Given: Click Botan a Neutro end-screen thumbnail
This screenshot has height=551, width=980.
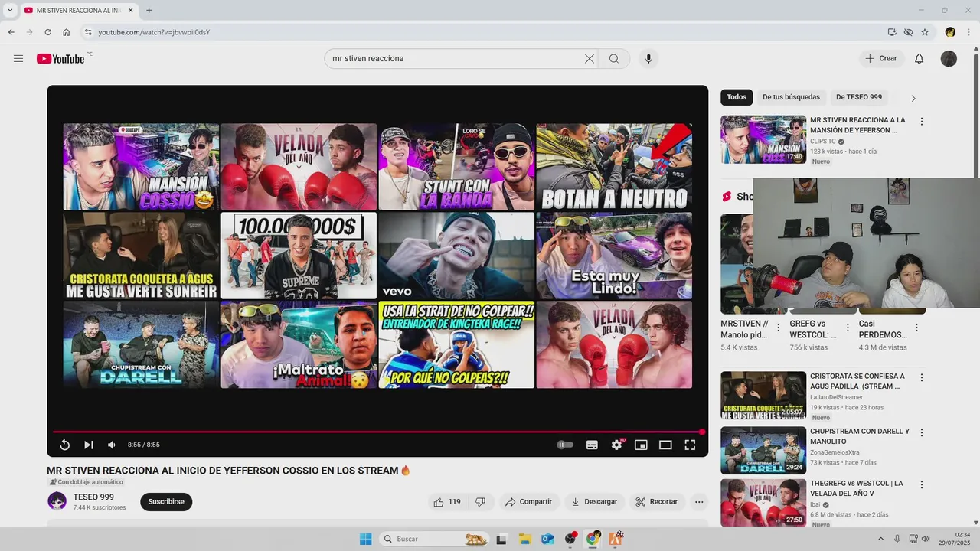Looking at the screenshot, I should click(614, 167).
